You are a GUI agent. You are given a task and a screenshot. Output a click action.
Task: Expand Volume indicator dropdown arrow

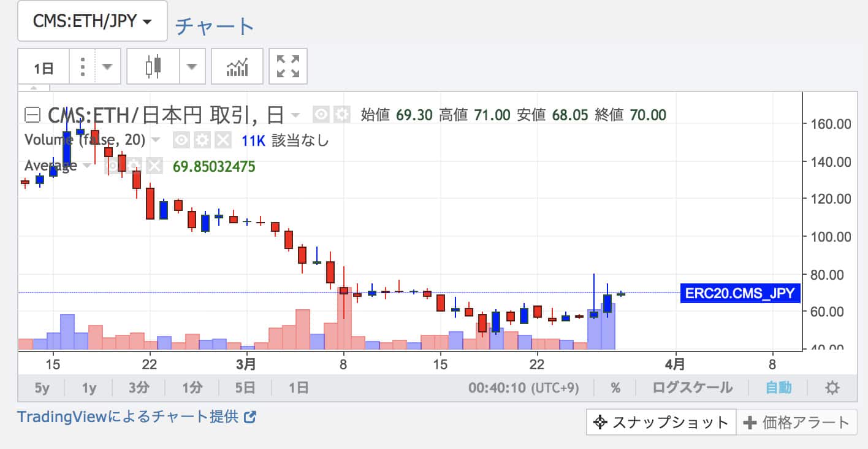[x=156, y=140]
